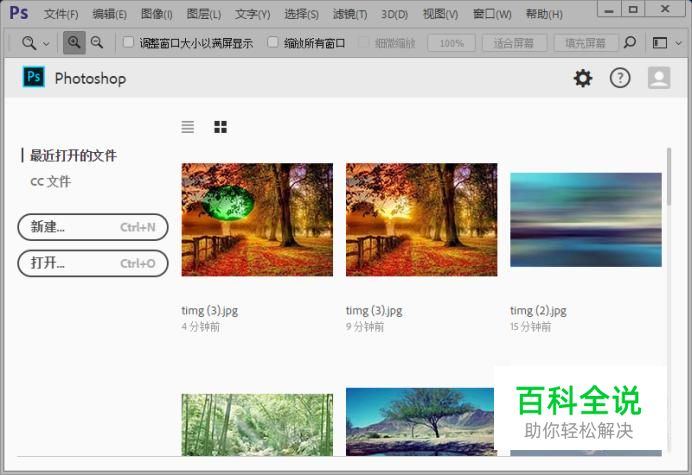Image resolution: width=692 pixels, height=475 pixels.
Task: Open the 图像(I) menu
Action: (156, 14)
